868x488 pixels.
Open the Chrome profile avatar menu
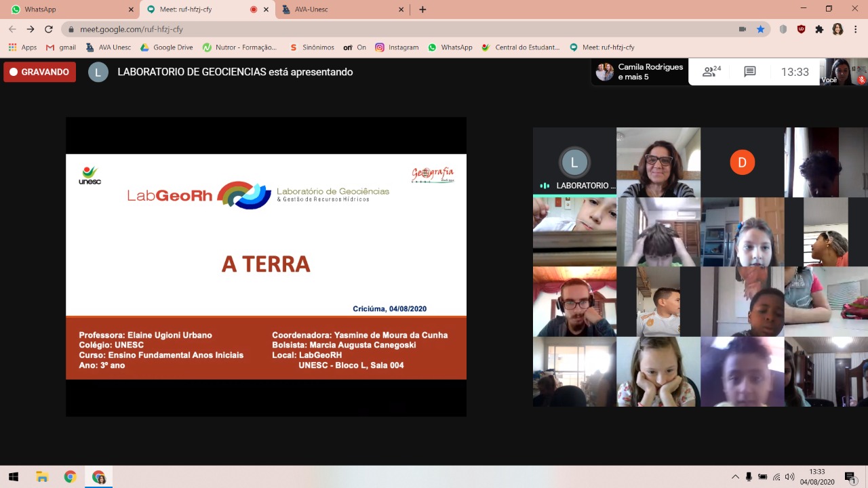(837, 29)
